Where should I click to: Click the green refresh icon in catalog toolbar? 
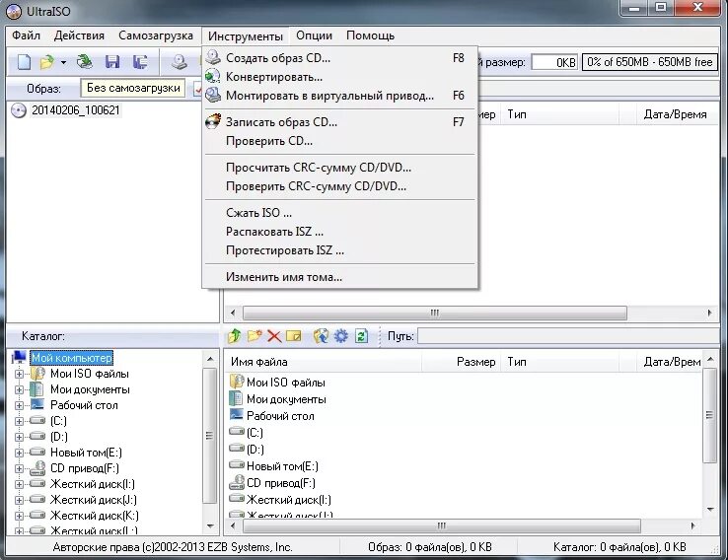pos(361,335)
